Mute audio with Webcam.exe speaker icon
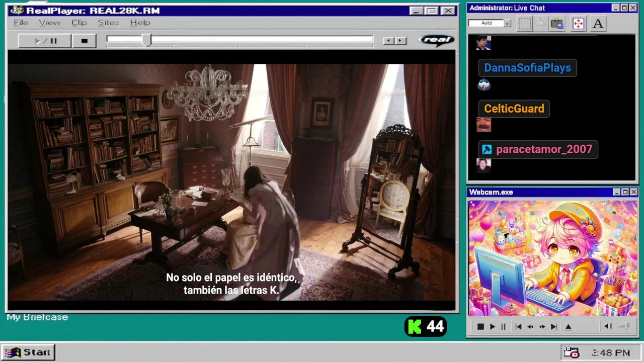The image size is (644, 362). 608,326
